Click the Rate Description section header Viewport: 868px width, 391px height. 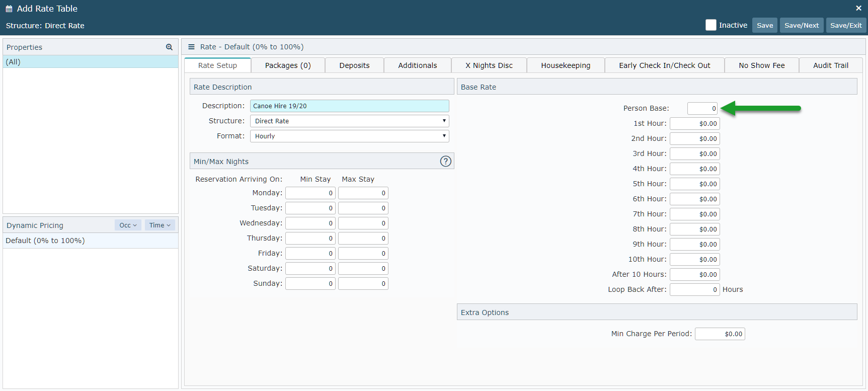(x=322, y=87)
